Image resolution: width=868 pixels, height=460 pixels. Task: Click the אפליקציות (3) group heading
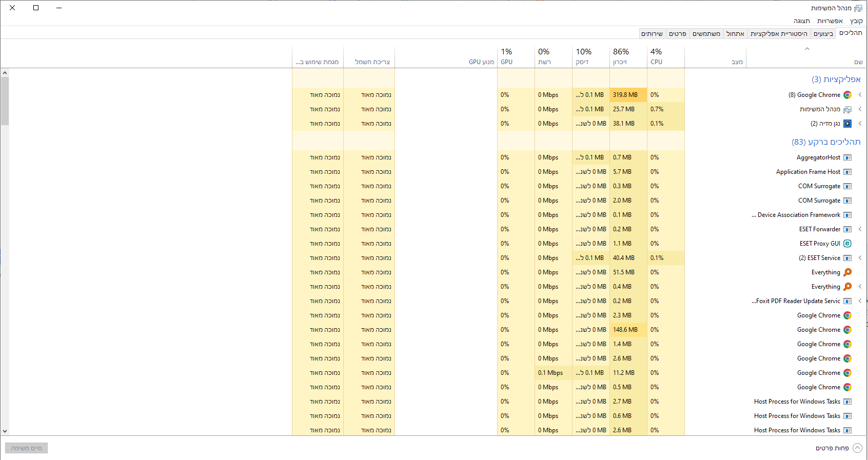tap(836, 79)
